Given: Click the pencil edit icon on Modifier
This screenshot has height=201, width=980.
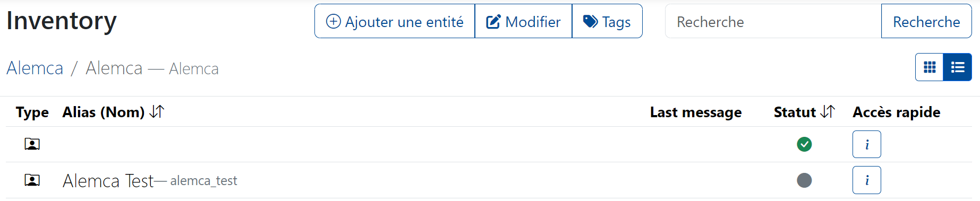Looking at the screenshot, I should click(x=493, y=22).
